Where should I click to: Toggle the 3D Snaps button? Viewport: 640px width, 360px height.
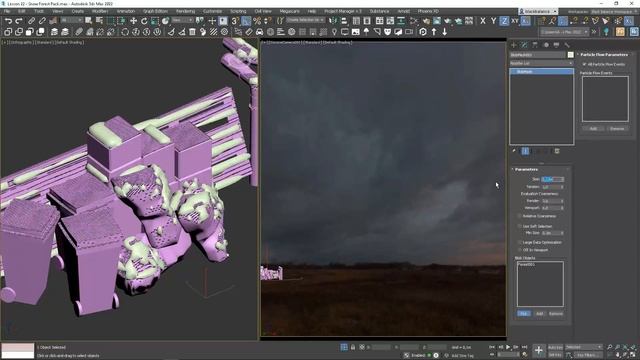click(235, 20)
